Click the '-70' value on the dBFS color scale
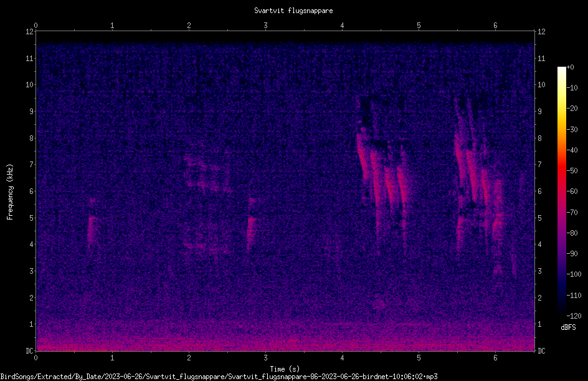This screenshot has height=381, width=588. [572, 213]
